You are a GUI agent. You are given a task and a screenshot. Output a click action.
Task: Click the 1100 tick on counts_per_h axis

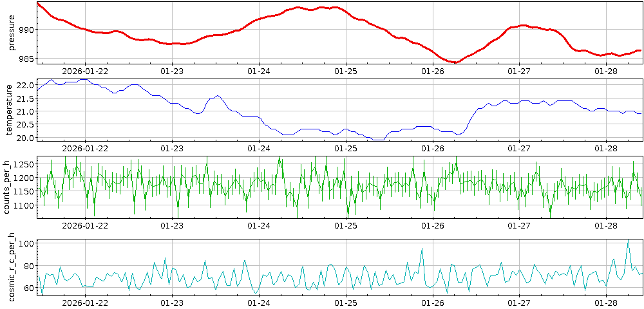[23, 205]
